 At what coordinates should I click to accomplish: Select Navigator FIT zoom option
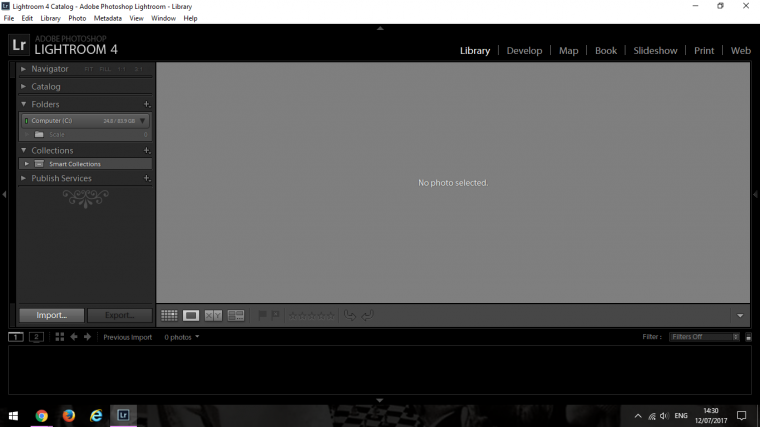click(89, 69)
